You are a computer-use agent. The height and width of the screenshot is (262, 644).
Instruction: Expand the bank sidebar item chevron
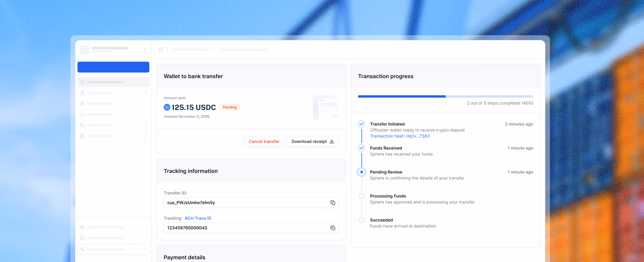pos(146,93)
